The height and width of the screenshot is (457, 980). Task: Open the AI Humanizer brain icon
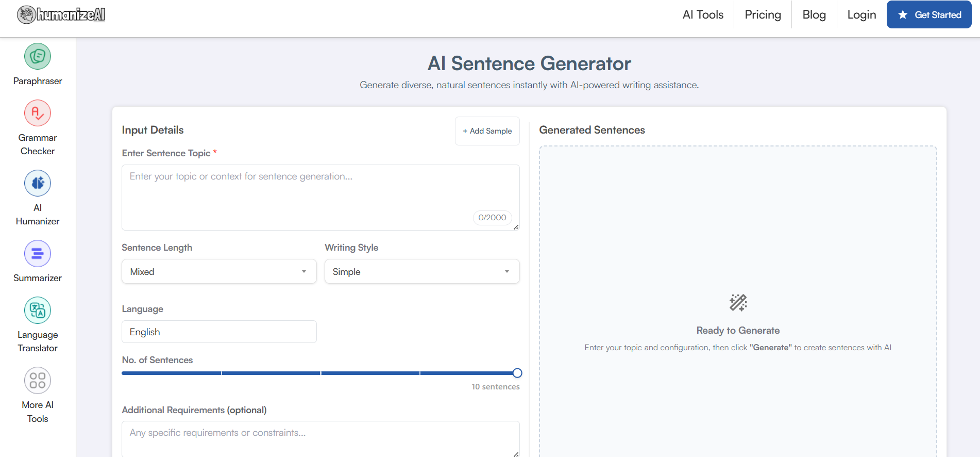[x=38, y=183]
